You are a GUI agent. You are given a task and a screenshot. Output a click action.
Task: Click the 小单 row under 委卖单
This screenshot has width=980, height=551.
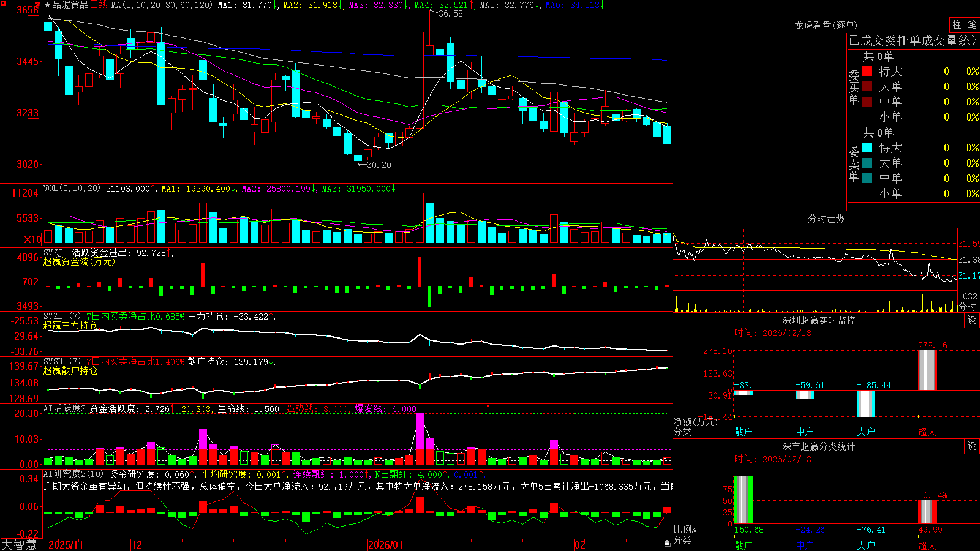click(x=920, y=193)
